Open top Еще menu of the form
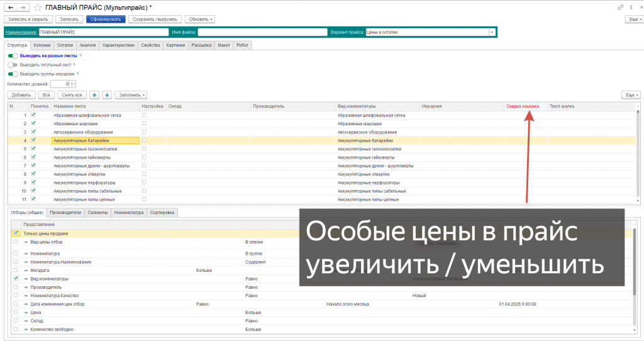Viewport: 644px width, 341px height. click(635, 20)
